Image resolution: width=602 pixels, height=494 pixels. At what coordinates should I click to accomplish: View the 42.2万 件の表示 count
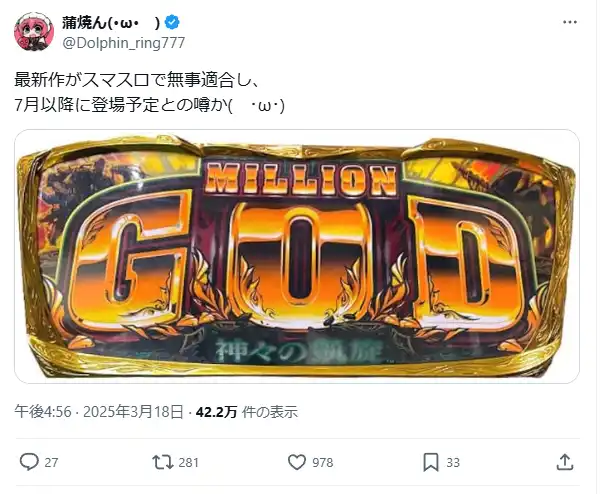[247, 412]
